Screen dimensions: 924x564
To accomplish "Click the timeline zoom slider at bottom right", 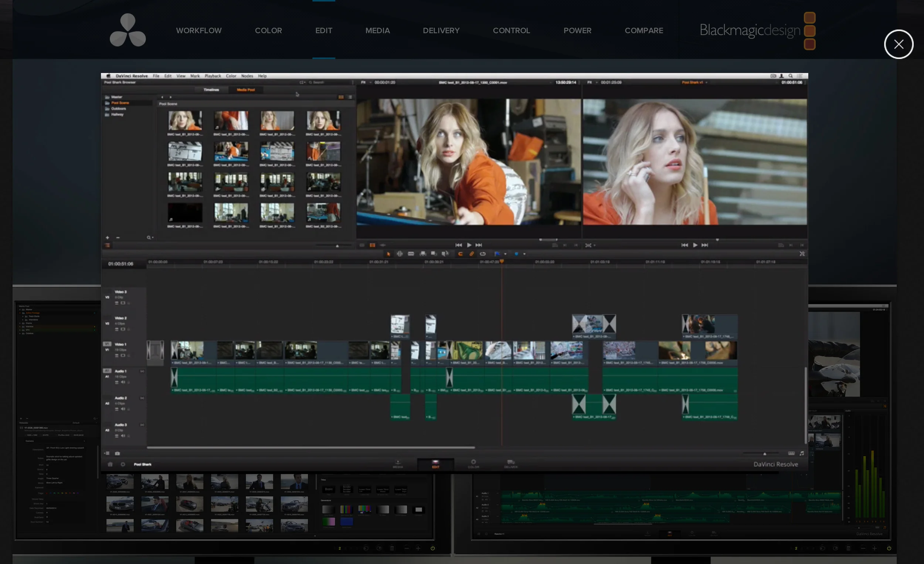I will (764, 454).
